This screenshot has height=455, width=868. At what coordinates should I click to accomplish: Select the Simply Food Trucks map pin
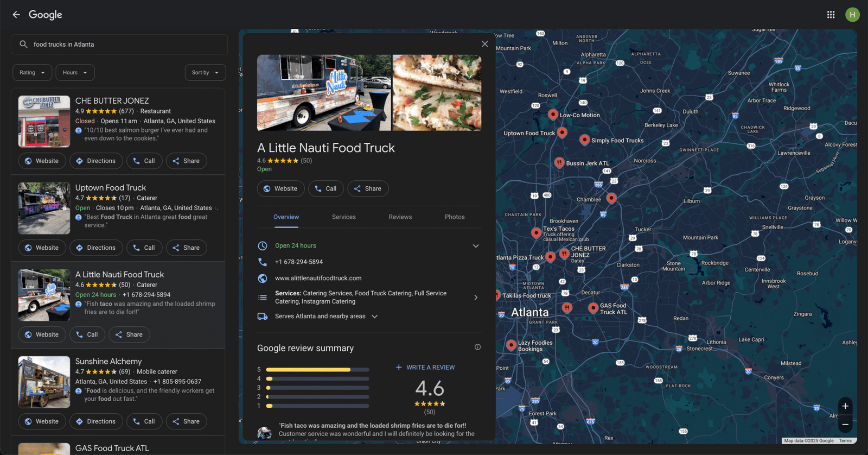584,140
